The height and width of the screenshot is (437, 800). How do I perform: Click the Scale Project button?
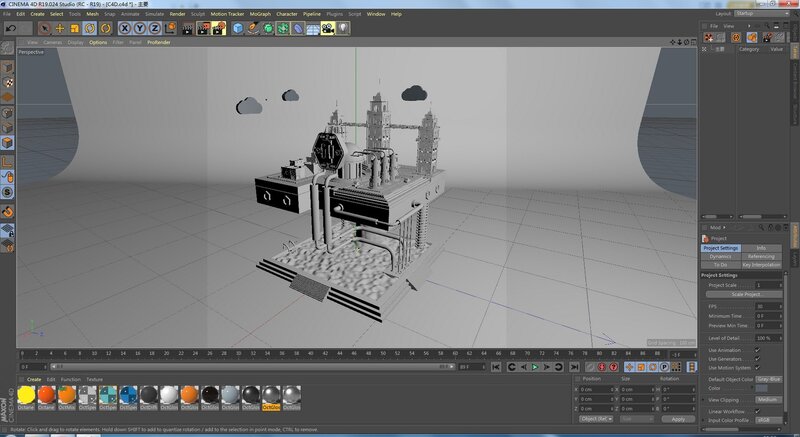coord(746,294)
